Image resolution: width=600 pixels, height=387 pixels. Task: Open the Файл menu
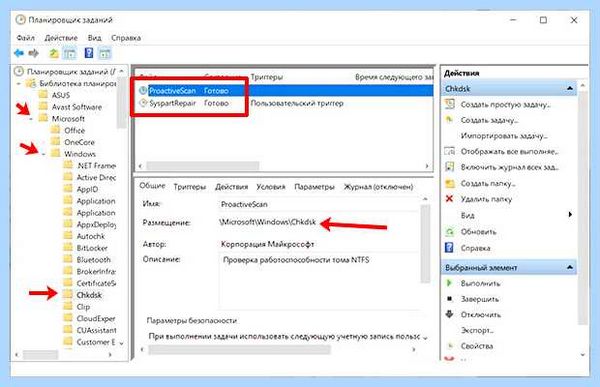click(x=25, y=38)
